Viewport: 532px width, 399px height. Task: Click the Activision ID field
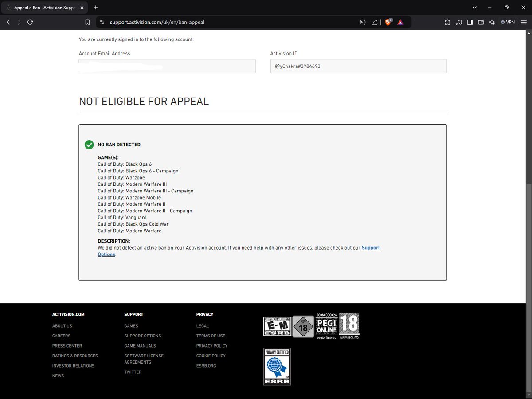pos(359,66)
